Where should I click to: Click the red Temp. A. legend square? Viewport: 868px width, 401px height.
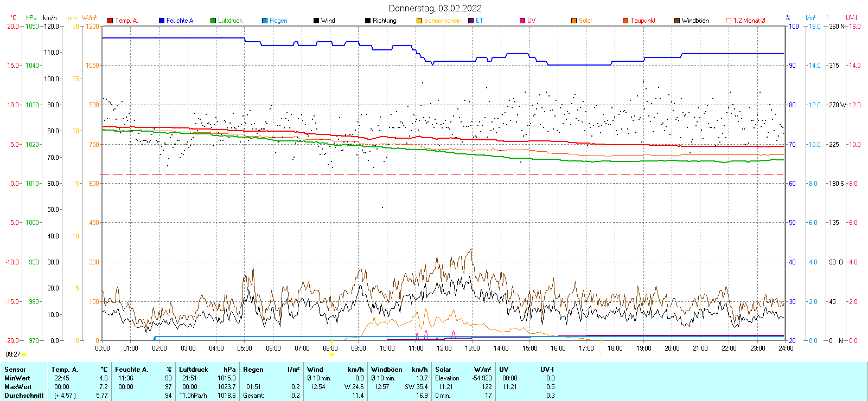pyautogui.click(x=110, y=21)
